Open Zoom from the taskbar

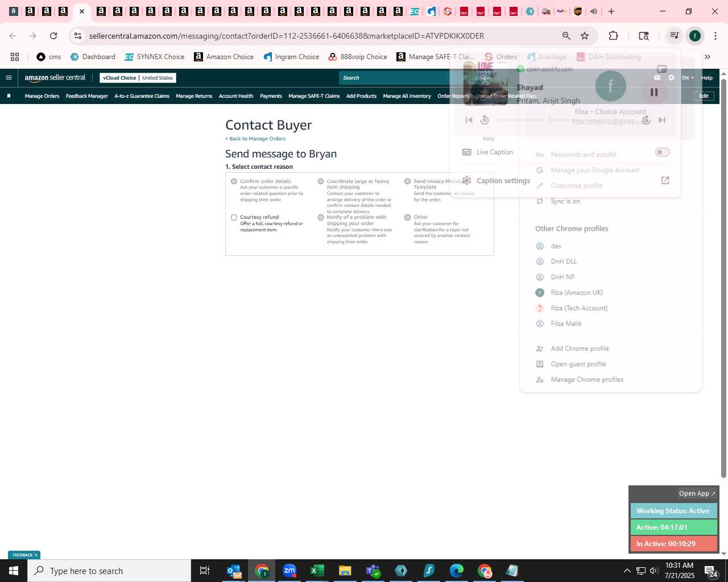coord(289,571)
